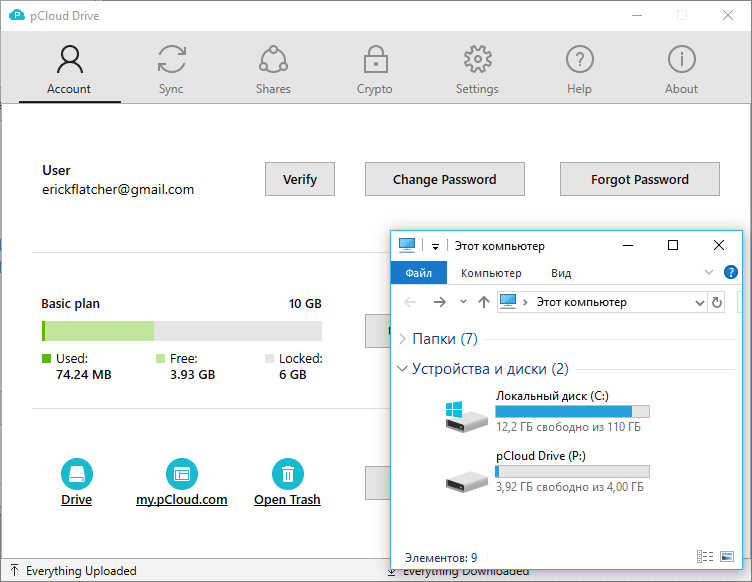Click Explorer back navigation arrow
This screenshot has width=752, height=582.
click(x=411, y=302)
